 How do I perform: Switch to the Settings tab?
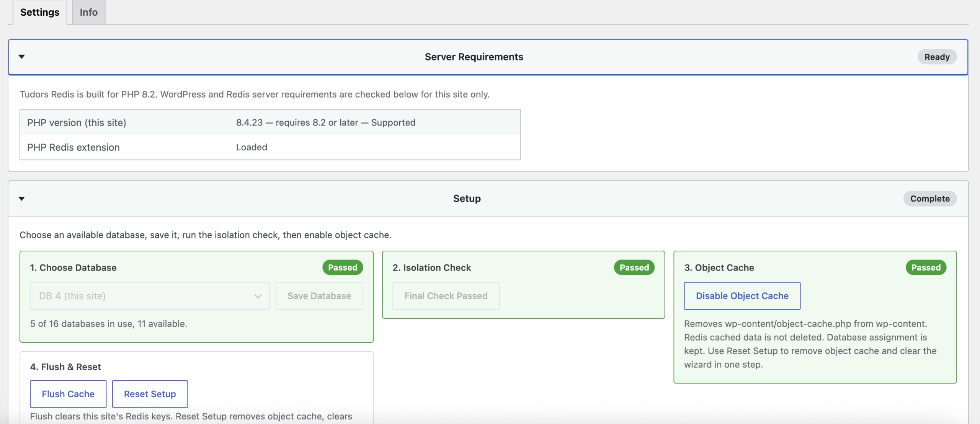click(40, 12)
